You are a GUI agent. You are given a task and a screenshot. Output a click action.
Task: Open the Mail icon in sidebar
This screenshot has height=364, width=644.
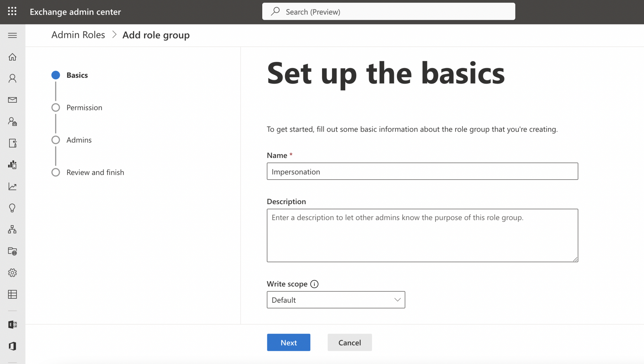[x=12, y=100]
